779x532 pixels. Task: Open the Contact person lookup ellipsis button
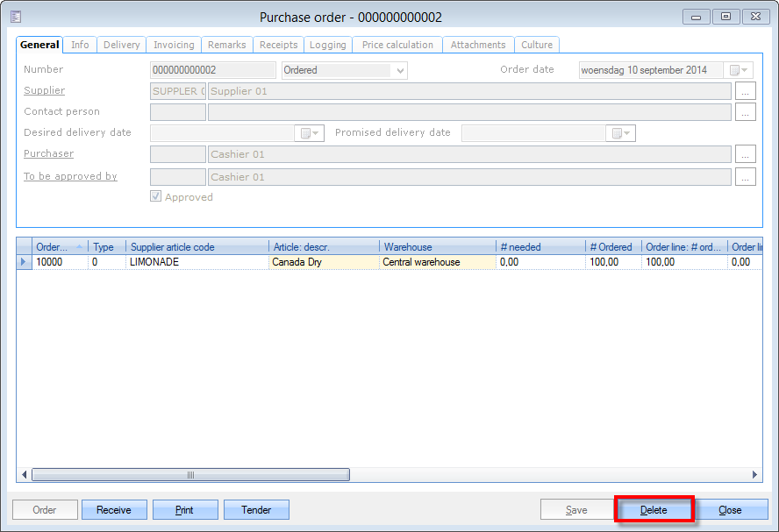[x=744, y=112]
